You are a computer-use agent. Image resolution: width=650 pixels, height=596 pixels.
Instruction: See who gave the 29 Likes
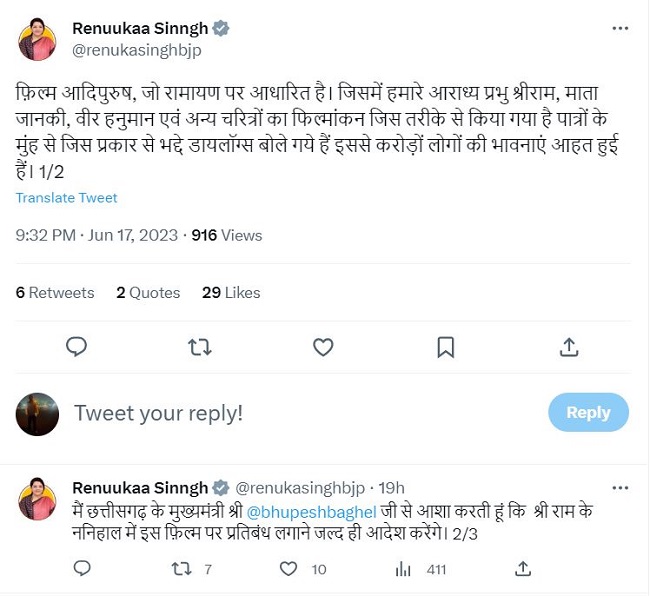(231, 293)
